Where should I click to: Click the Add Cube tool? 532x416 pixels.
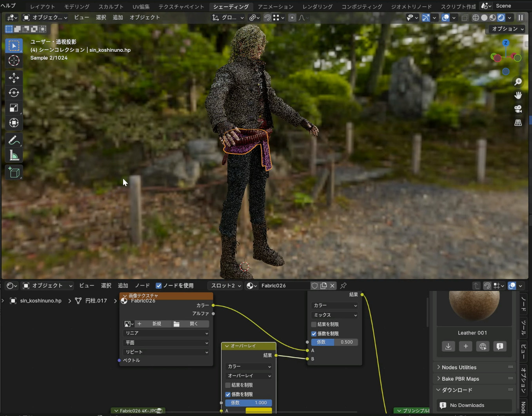tap(14, 173)
